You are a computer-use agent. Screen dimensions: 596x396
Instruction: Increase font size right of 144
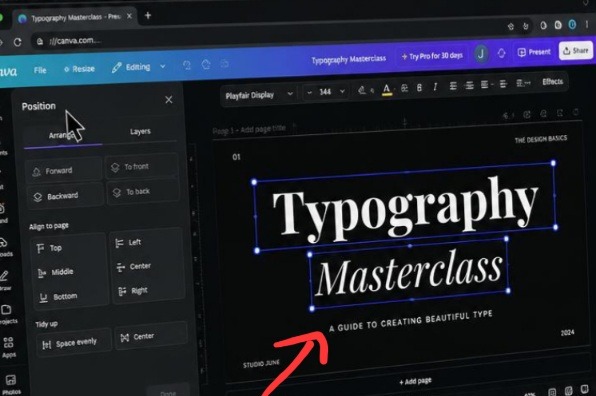click(342, 91)
